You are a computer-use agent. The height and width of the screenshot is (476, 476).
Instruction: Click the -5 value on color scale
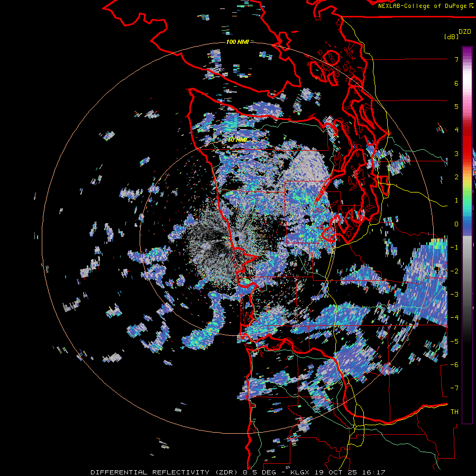tap(454, 342)
